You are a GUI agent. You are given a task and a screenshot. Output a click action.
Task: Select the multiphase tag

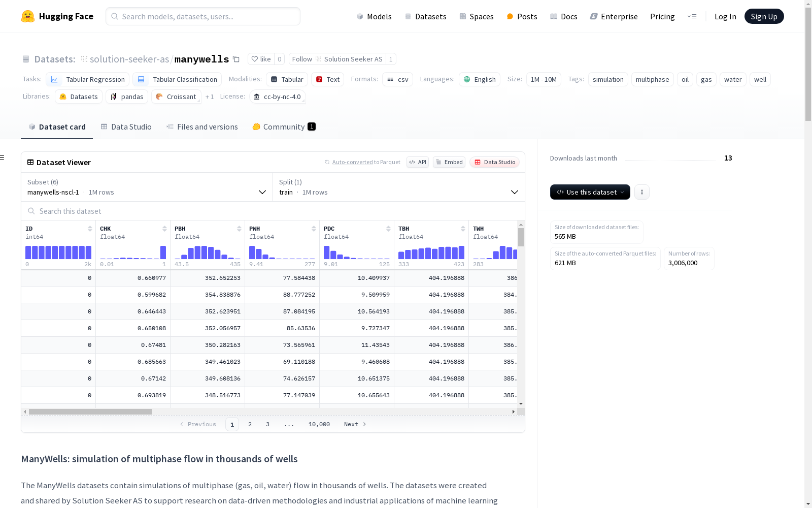coord(652,79)
